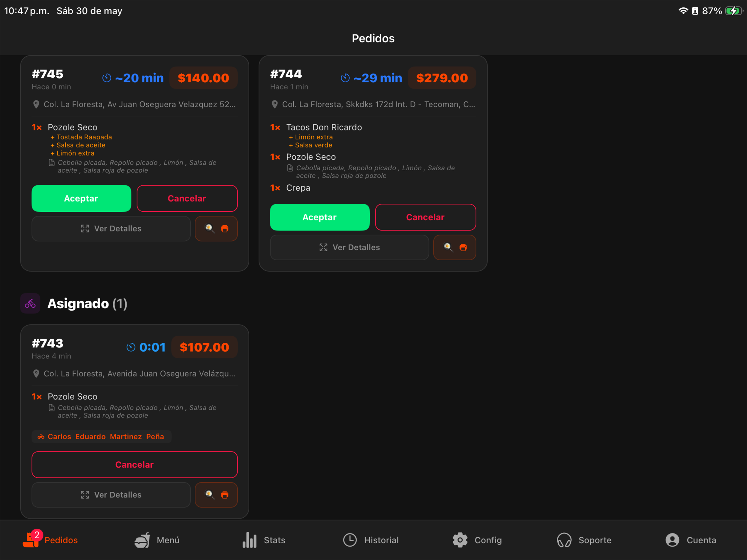Click the $107.00 price badge
Image resolution: width=747 pixels, height=560 pixels.
tap(204, 347)
